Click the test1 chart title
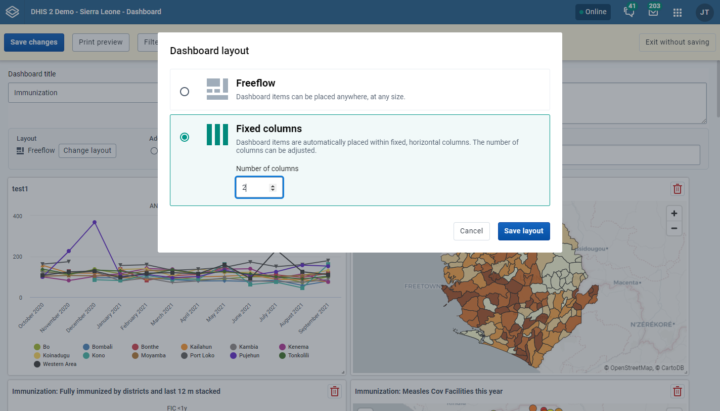Screen dimensions: 720x411 pos(20,189)
